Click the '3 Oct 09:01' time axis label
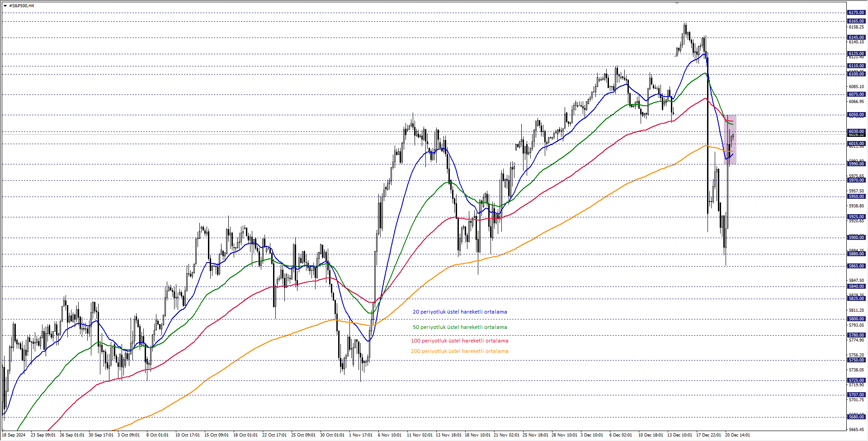This screenshot has height=441, width=868. point(128,435)
